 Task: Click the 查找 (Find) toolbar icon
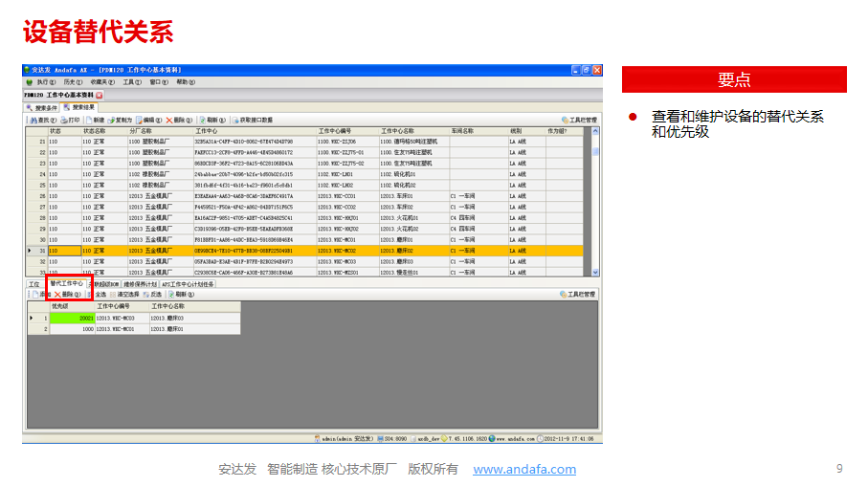click(x=41, y=121)
